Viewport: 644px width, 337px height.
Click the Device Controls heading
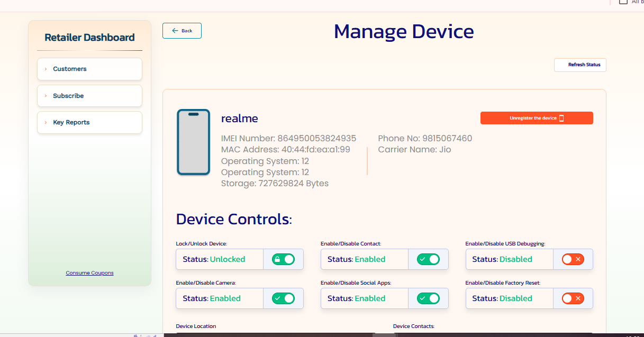(234, 219)
